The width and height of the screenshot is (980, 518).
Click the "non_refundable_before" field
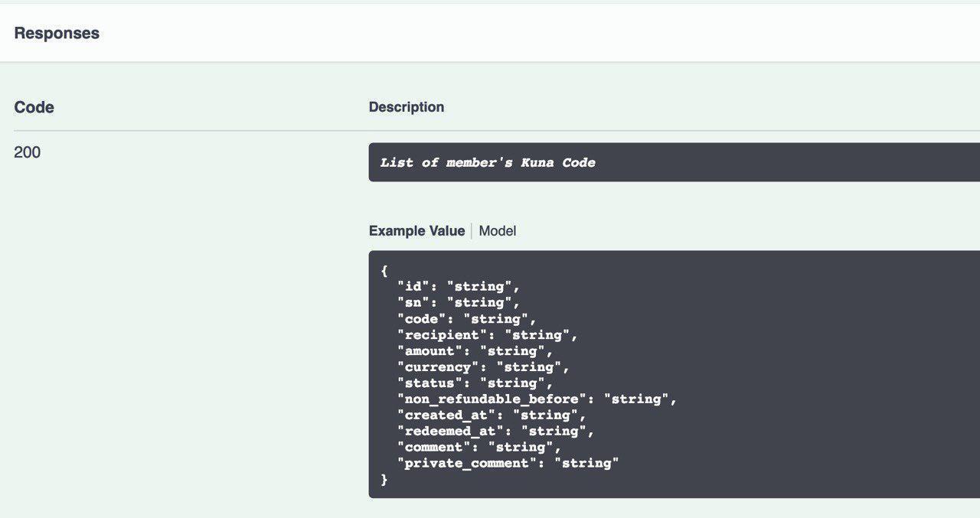tap(537, 399)
